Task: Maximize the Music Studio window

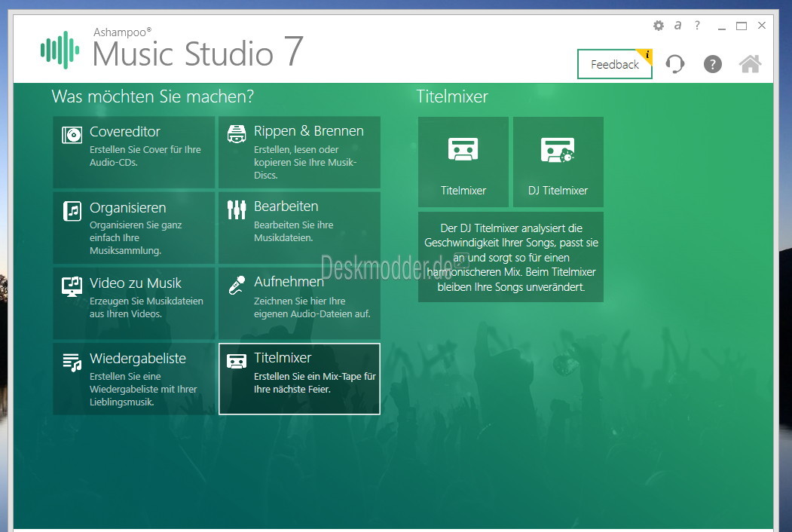Action: point(742,26)
